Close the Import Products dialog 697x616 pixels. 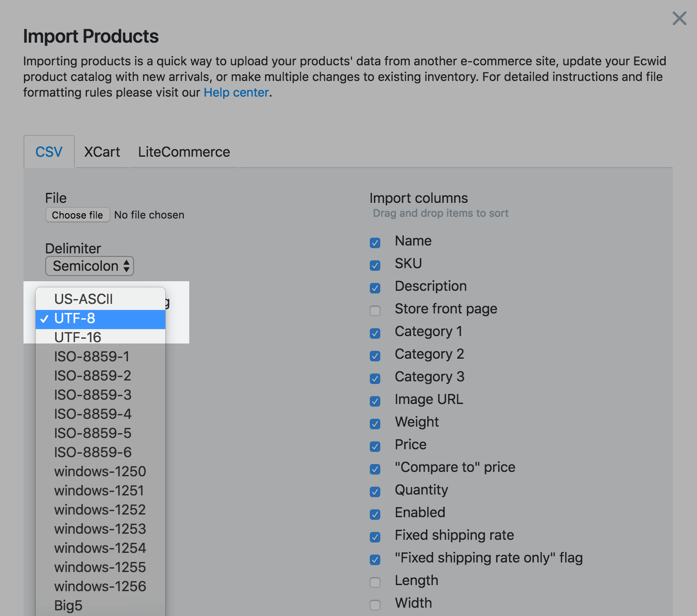coord(679,19)
